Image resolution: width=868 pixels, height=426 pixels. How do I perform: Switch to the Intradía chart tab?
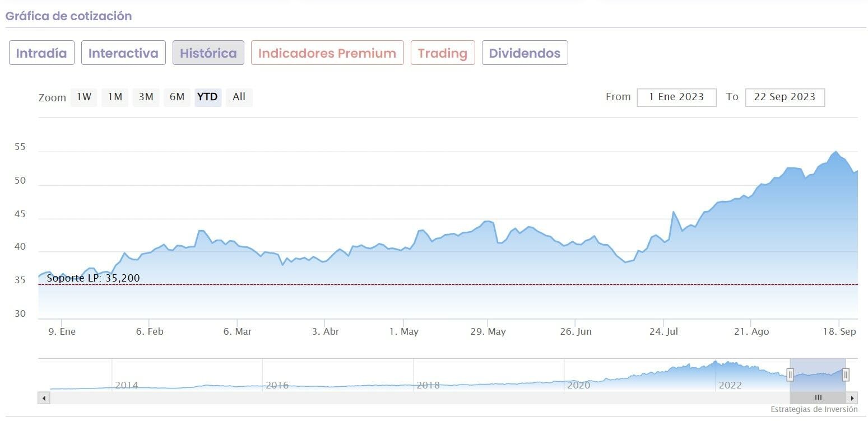point(41,53)
